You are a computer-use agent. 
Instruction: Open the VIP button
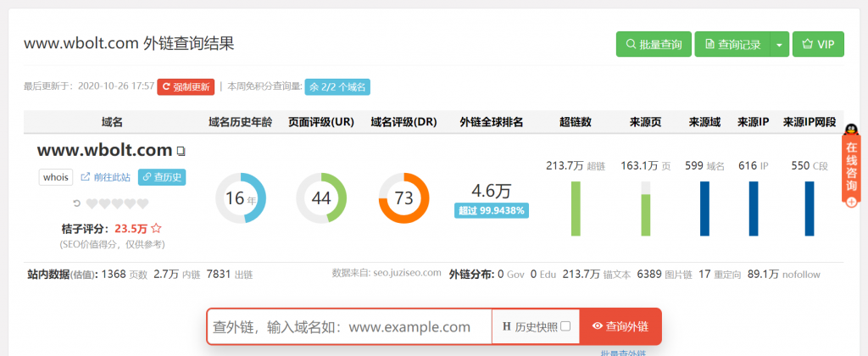coord(818,44)
